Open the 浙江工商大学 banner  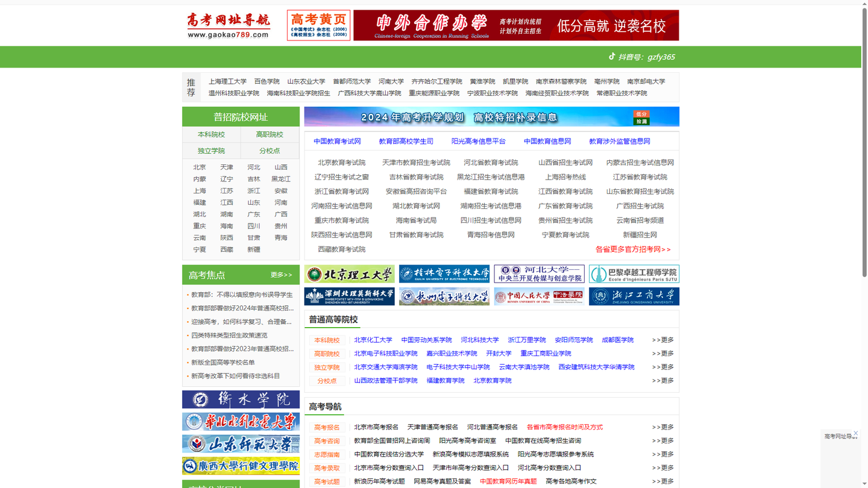[634, 296]
